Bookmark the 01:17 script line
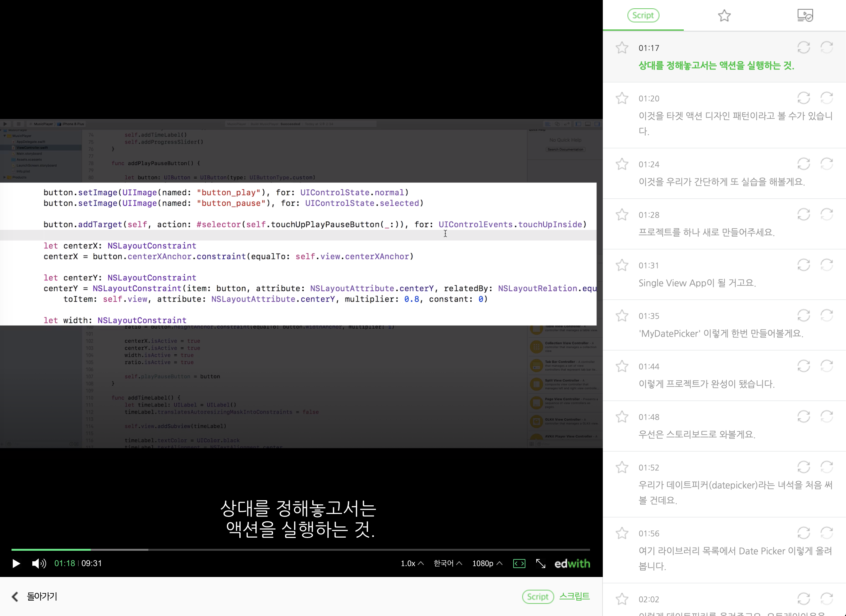This screenshot has height=616, width=846. [x=622, y=48]
